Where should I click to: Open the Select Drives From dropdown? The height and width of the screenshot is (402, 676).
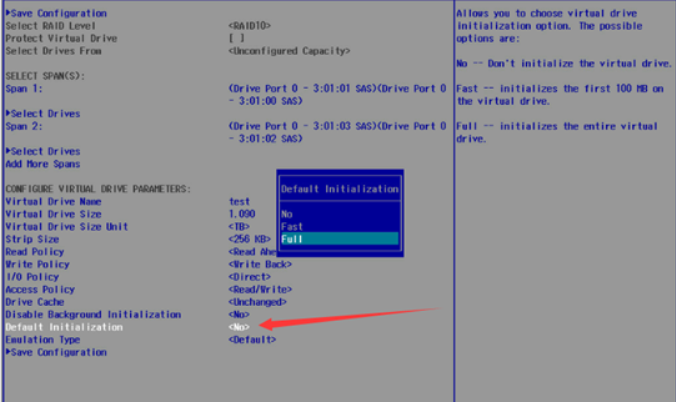tap(288, 50)
